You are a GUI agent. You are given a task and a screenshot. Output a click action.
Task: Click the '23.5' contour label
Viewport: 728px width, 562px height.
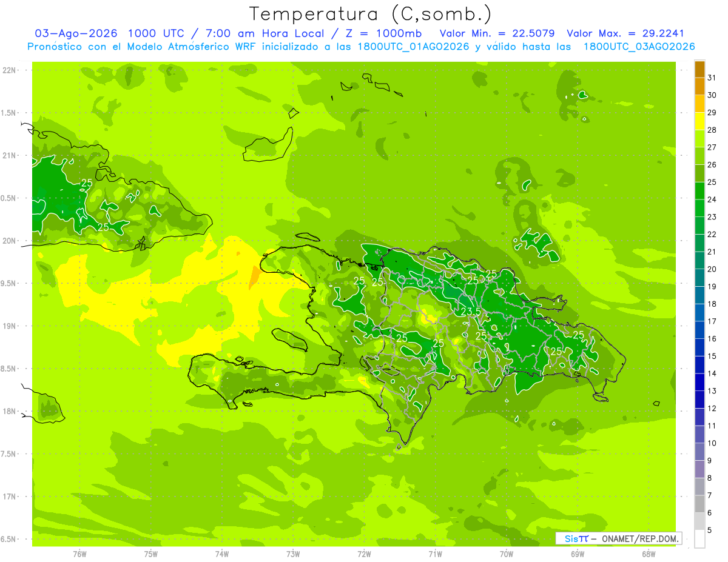click(x=471, y=312)
